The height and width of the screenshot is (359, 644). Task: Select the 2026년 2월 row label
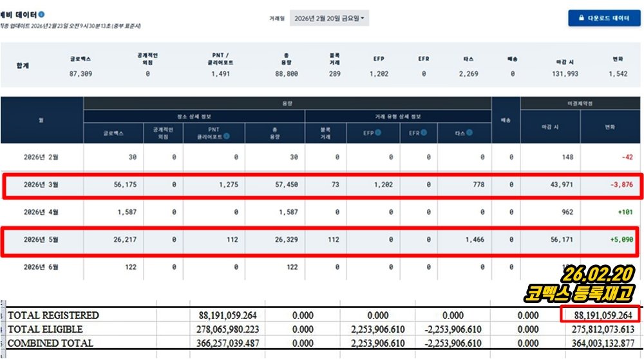(x=43, y=158)
